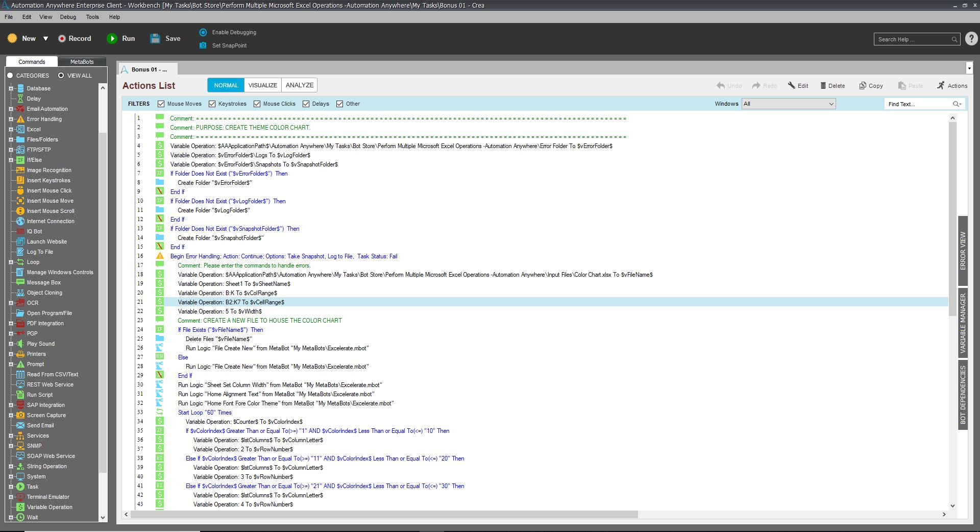Select the CATEGORIES radio button
The height and width of the screenshot is (532, 980).
click(10, 76)
